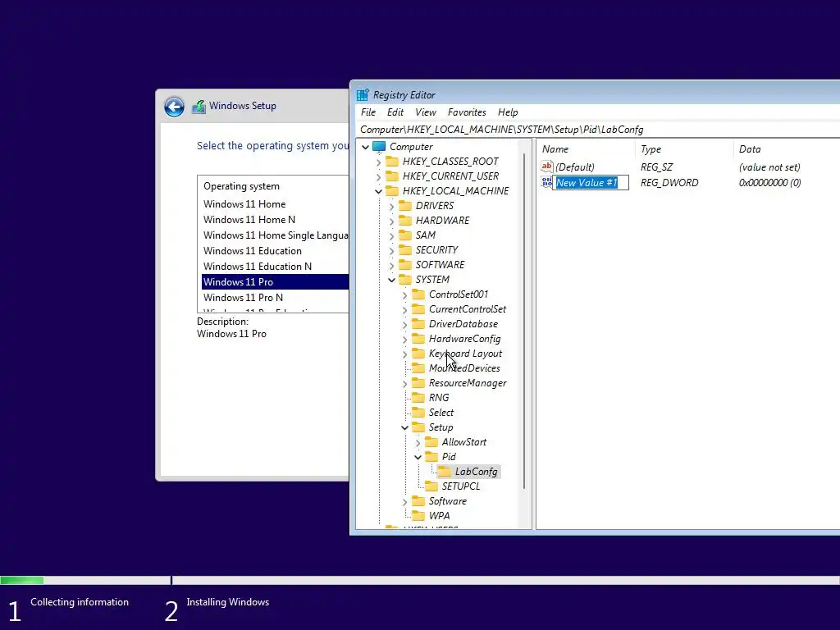The image size is (840, 630).
Task: Expand the ResourceManager key
Action: [405, 384]
